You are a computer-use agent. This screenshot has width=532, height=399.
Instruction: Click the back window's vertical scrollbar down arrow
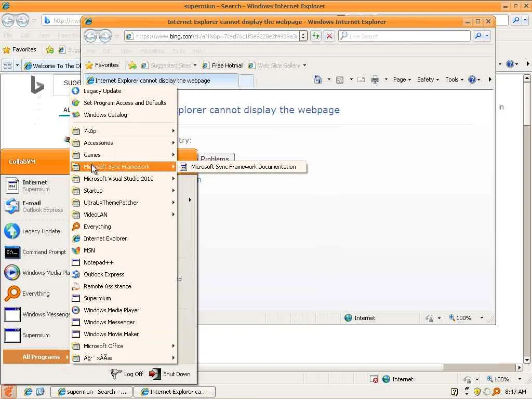527,360
